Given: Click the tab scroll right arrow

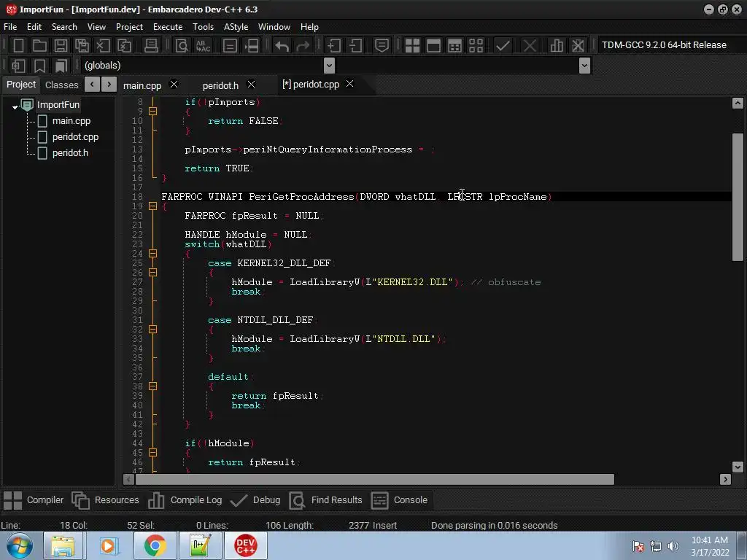Looking at the screenshot, I should click(x=109, y=85).
